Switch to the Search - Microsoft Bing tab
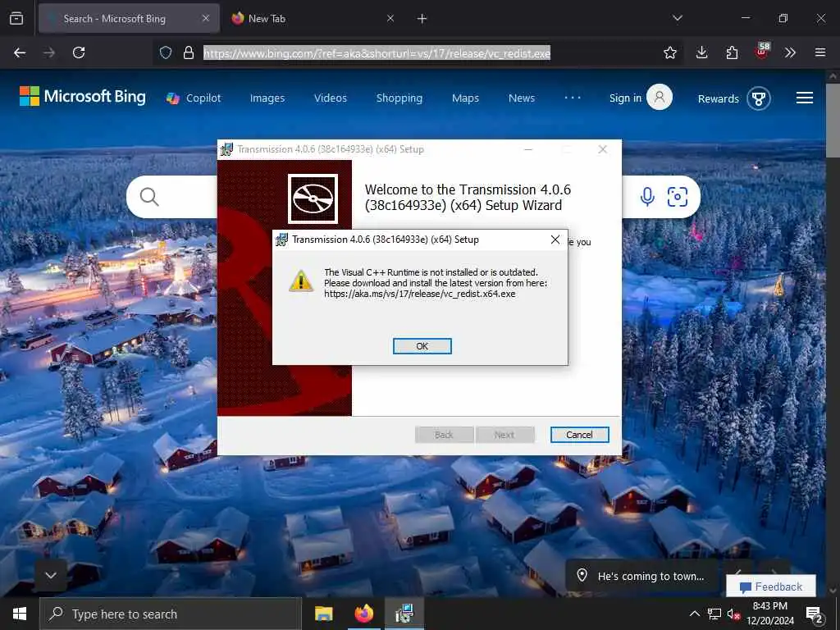Viewport: 840px width, 630px height. (129, 18)
